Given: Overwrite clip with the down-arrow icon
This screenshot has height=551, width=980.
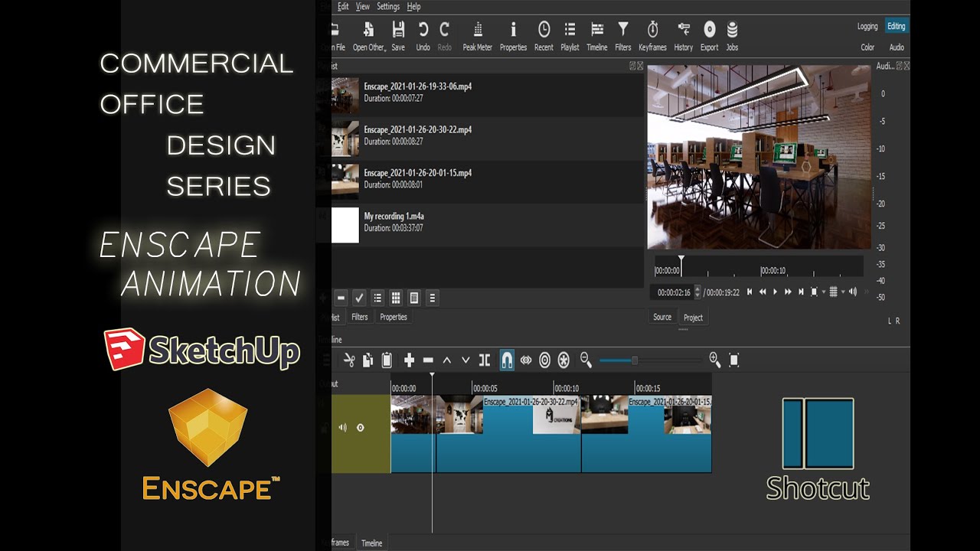Looking at the screenshot, I should pyautogui.click(x=465, y=360).
